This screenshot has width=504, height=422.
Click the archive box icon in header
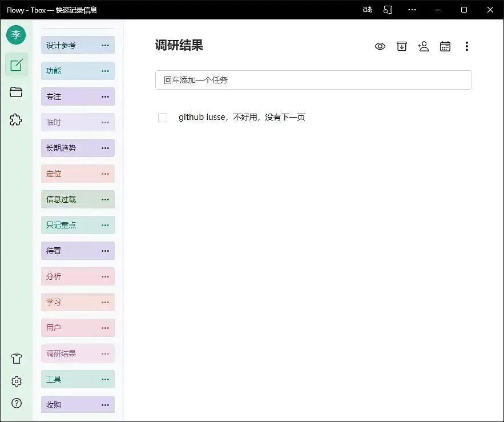coord(402,47)
